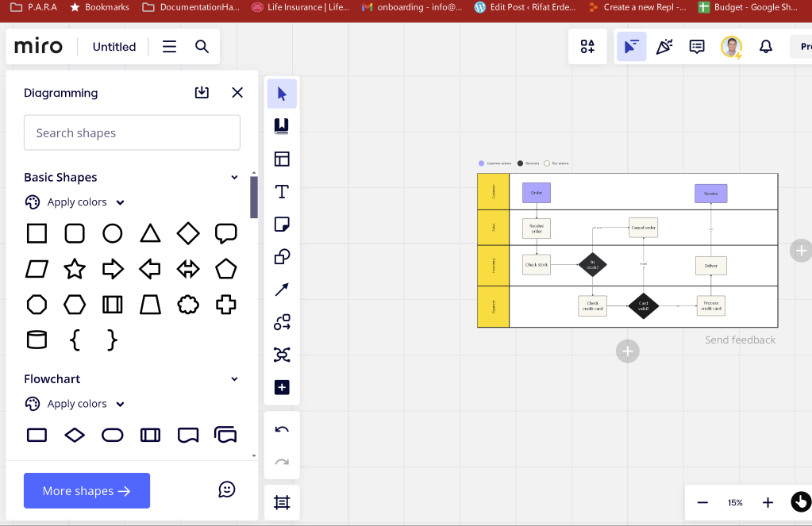Open the Templates tool in the toolbar

[x=282, y=159]
